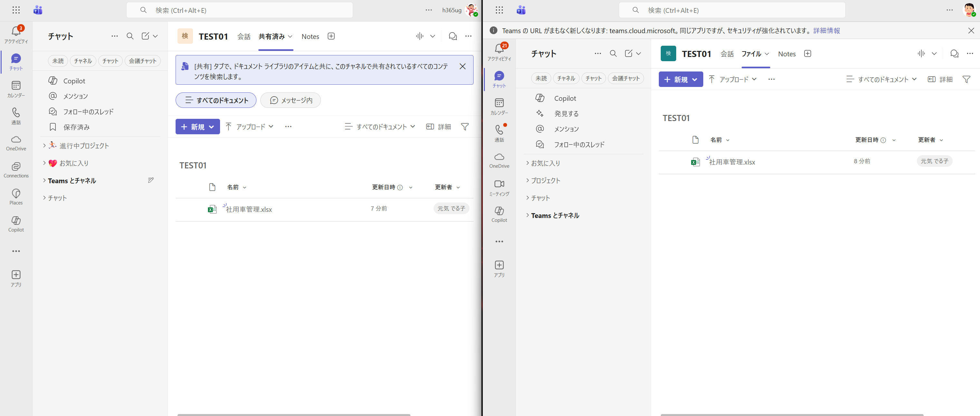Click 詳細 button in right window toolbar
Image resolution: width=980 pixels, height=416 pixels.
940,80
